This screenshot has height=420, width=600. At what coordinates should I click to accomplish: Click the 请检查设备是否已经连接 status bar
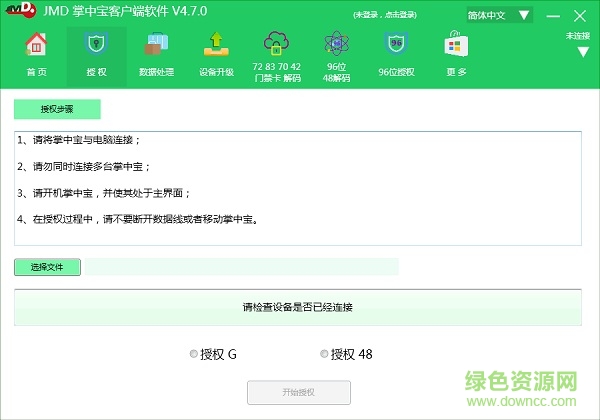tap(298, 307)
